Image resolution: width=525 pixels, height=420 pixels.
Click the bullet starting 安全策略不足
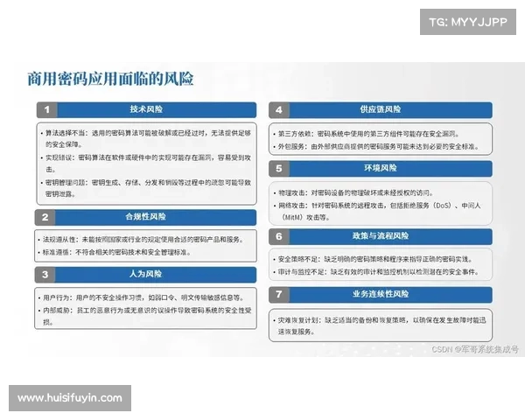(x=374, y=259)
